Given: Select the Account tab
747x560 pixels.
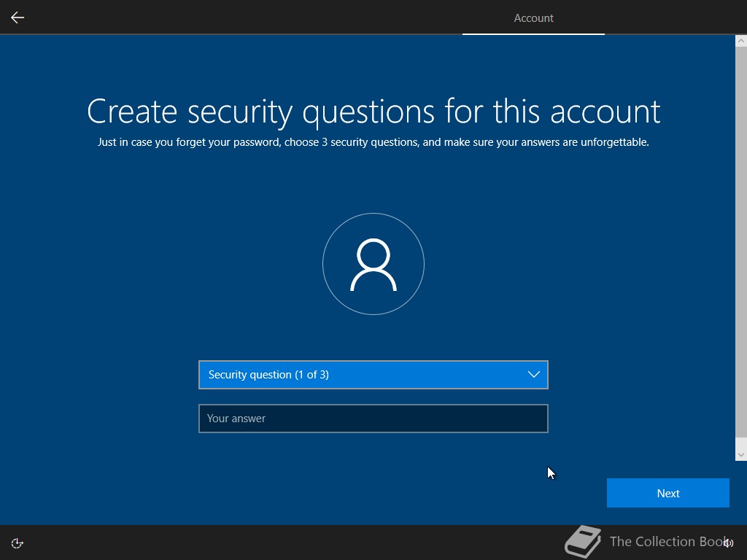Looking at the screenshot, I should pos(533,18).
